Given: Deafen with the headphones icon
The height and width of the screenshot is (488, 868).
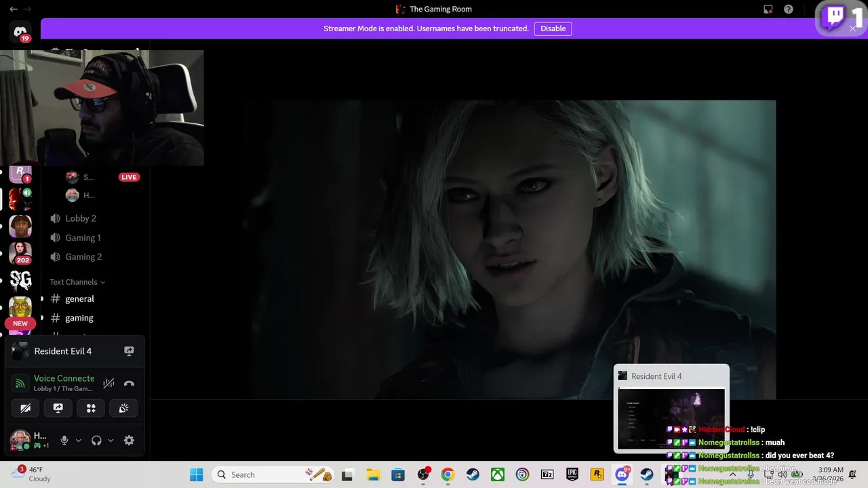Looking at the screenshot, I should (96, 441).
